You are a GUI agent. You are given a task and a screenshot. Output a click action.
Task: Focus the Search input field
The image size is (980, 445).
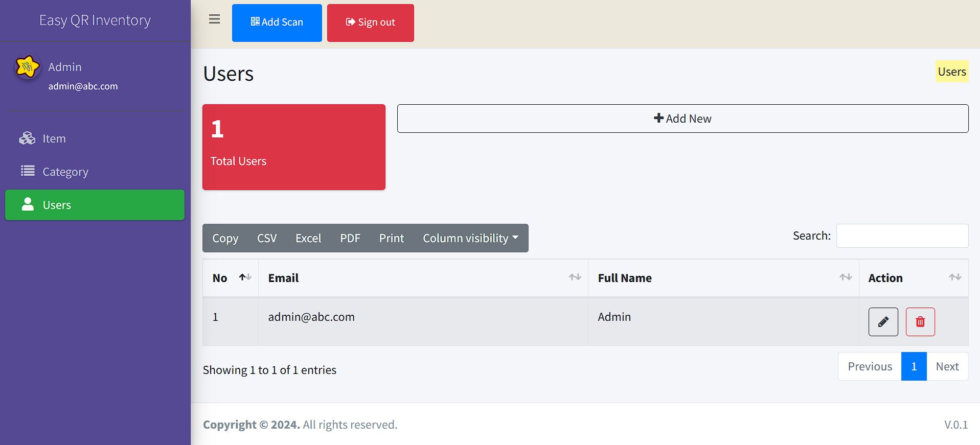(902, 236)
